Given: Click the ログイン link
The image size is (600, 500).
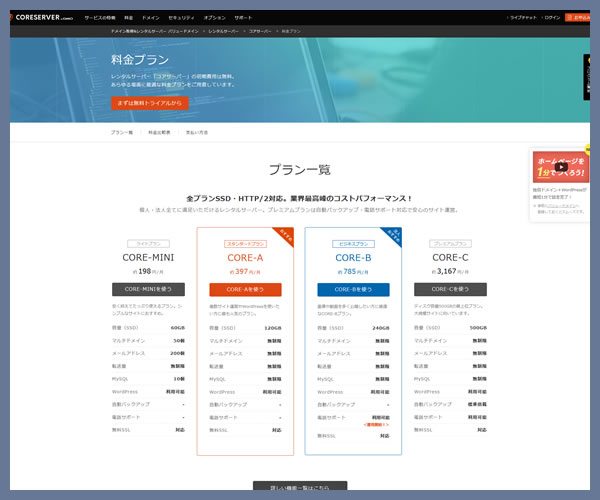Looking at the screenshot, I should (x=552, y=18).
